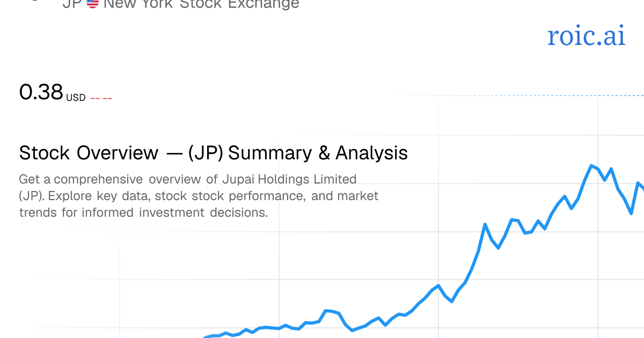Click the Jupai Holdings Limited description text

click(199, 195)
